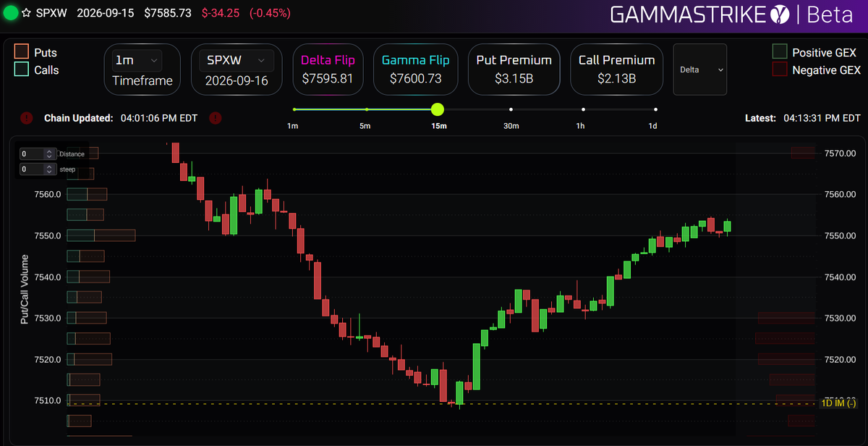Click the 7570.00 price label on right axis
Image resolution: width=868 pixels, height=446 pixels.
point(841,153)
